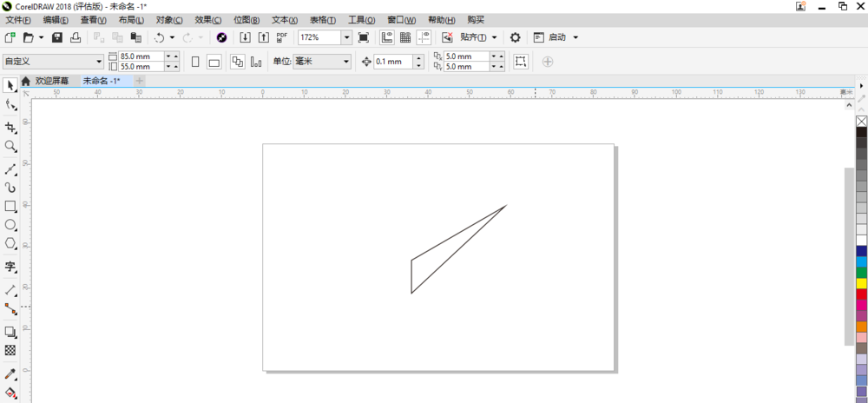This screenshot has height=403, width=868.
Task: Switch page to portrait orientation
Action: point(195,62)
